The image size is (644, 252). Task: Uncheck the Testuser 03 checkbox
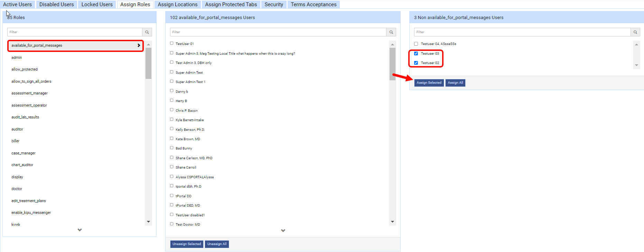pyautogui.click(x=416, y=54)
